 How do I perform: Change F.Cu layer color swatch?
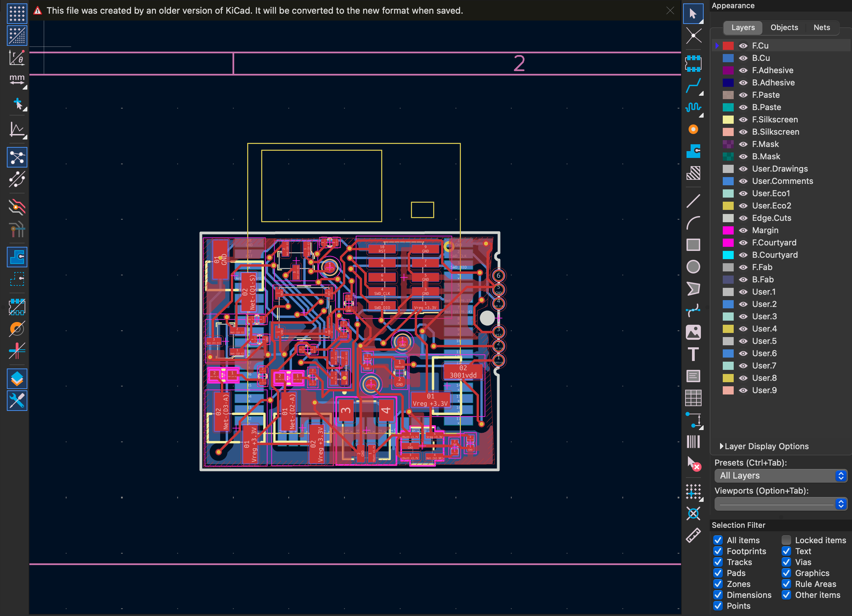click(x=728, y=46)
